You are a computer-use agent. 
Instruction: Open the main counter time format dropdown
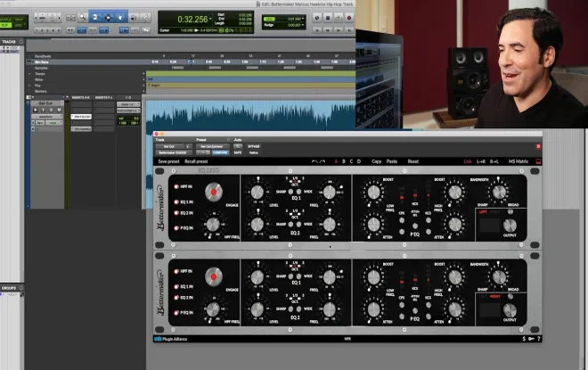210,19
